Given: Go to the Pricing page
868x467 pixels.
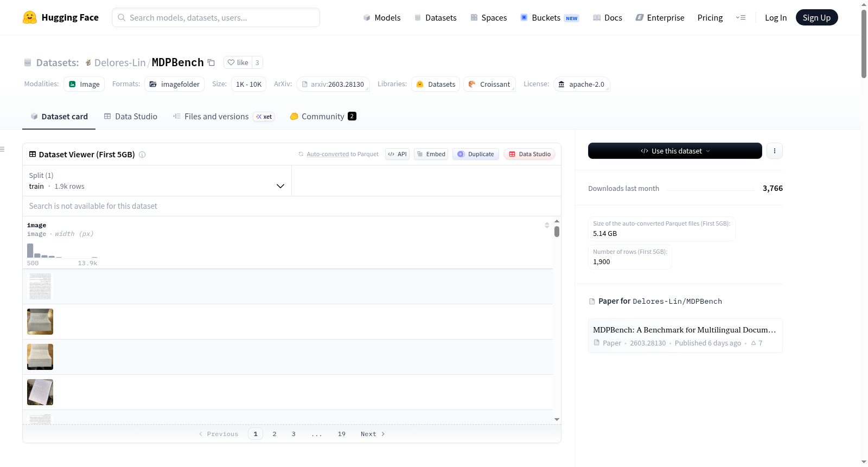Looking at the screenshot, I should coord(710,18).
